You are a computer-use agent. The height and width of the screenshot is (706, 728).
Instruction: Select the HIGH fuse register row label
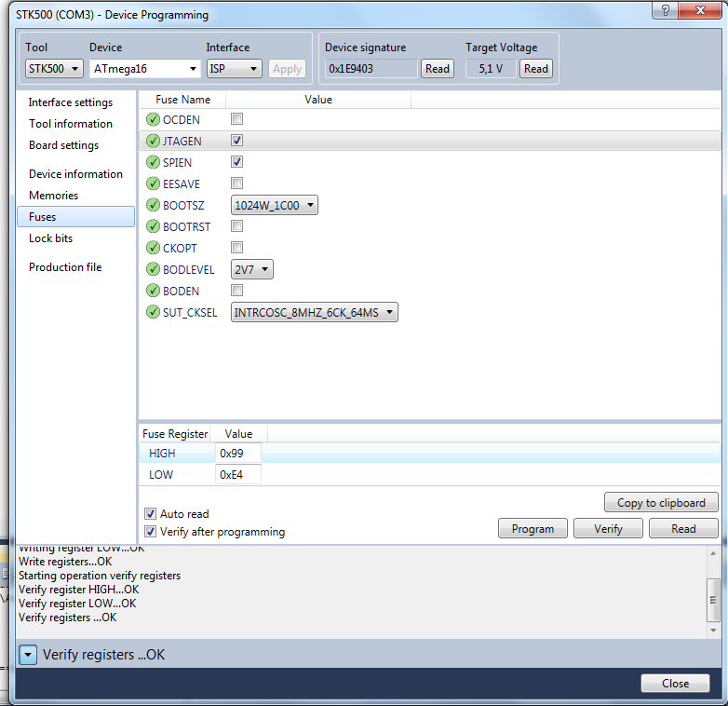(162, 454)
